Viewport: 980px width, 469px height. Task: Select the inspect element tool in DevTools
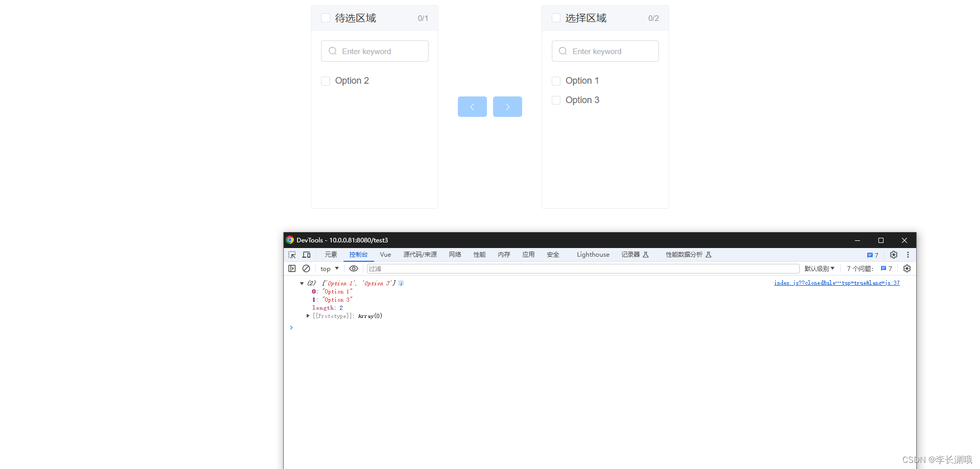291,255
